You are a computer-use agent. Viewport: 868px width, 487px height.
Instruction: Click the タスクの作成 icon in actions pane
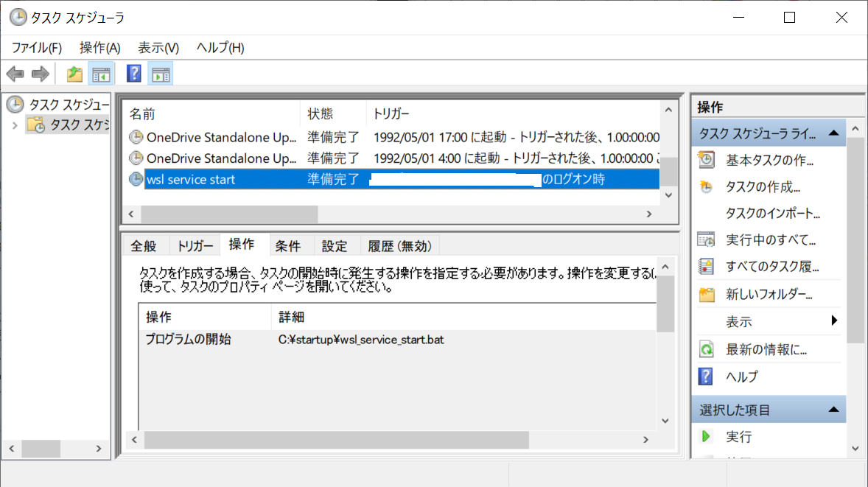(x=707, y=187)
